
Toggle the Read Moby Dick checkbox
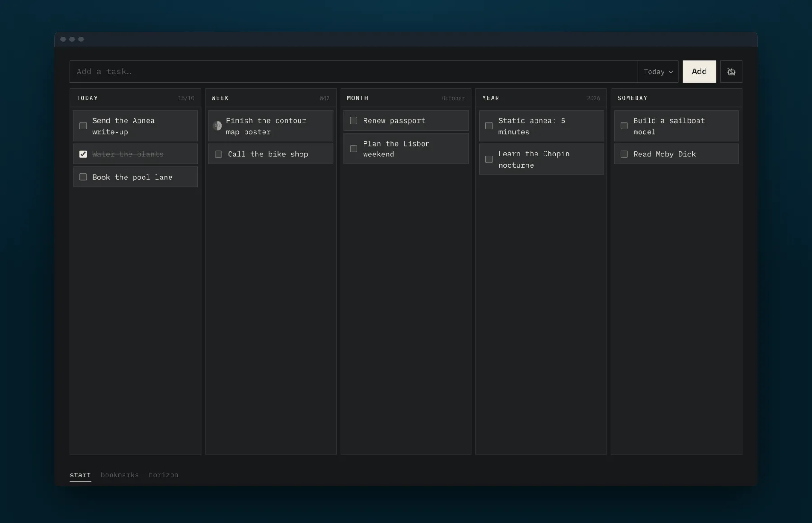click(x=624, y=154)
